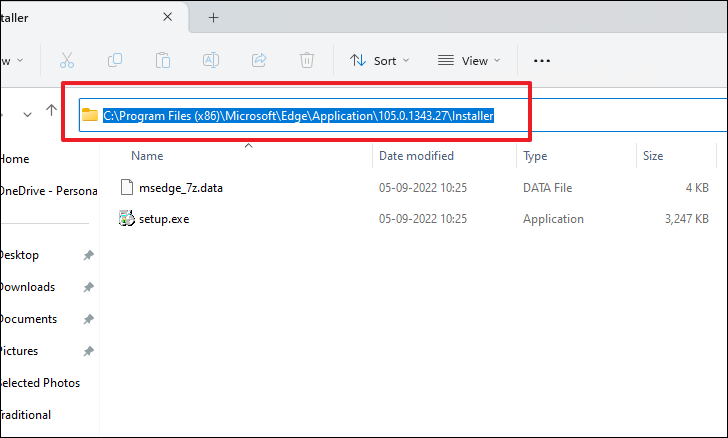Click the Delete trash icon
Screen dimensions: 728x438
coord(307,60)
